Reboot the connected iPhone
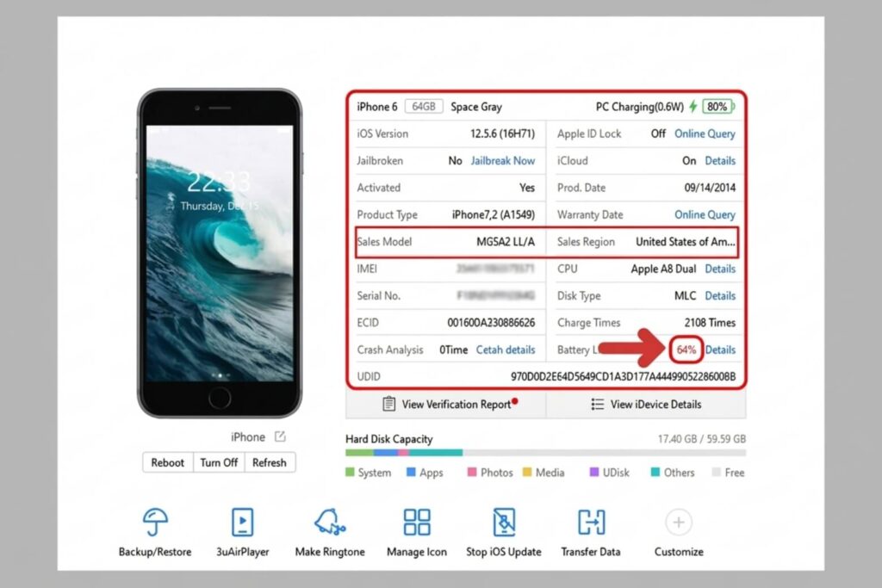 [167, 462]
